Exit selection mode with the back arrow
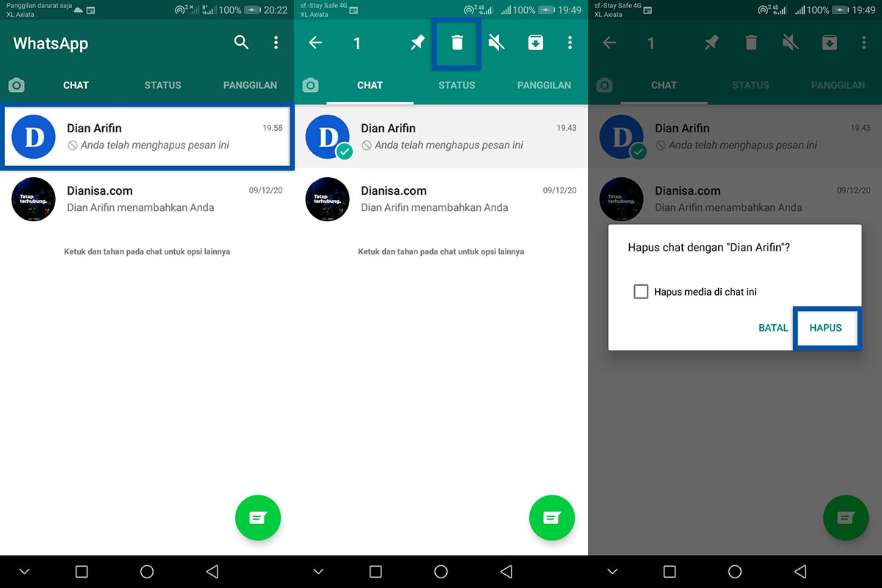The image size is (882, 588). click(315, 43)
